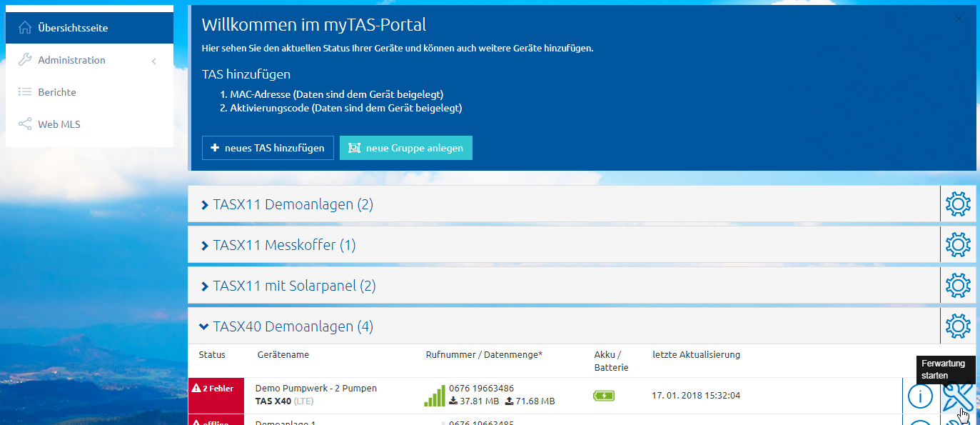Click the neue Gruppe anlegen button
This screenshot has height=425, width=980.
tap(406, 148)
